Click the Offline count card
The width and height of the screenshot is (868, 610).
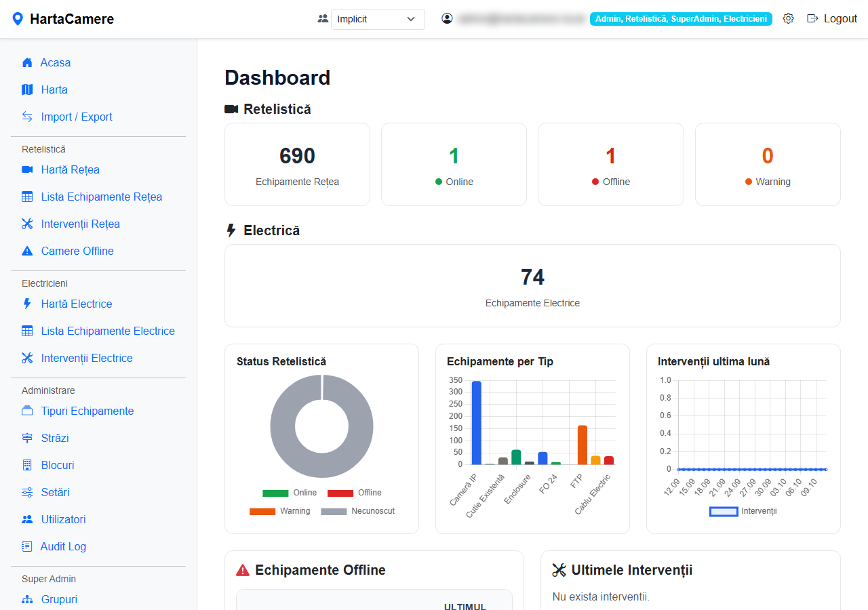click(x=611, y=164)
